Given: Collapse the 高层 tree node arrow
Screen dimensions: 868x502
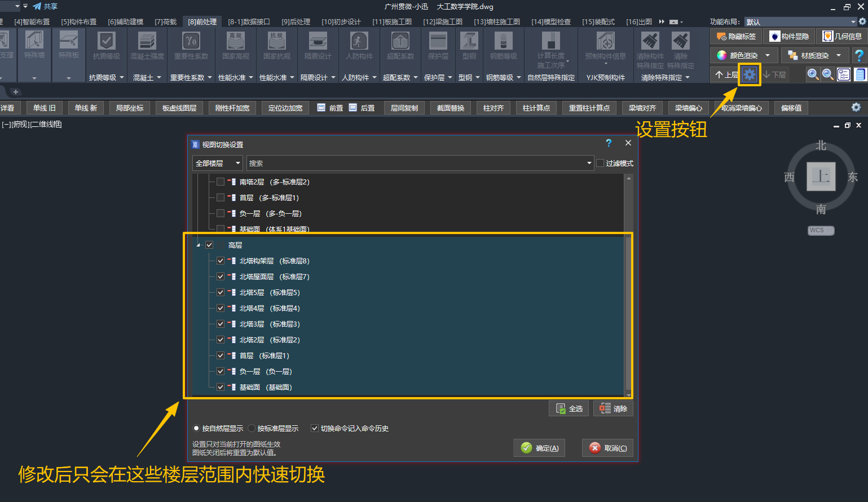Looking at the screenshot, I should tap(198, 245).
